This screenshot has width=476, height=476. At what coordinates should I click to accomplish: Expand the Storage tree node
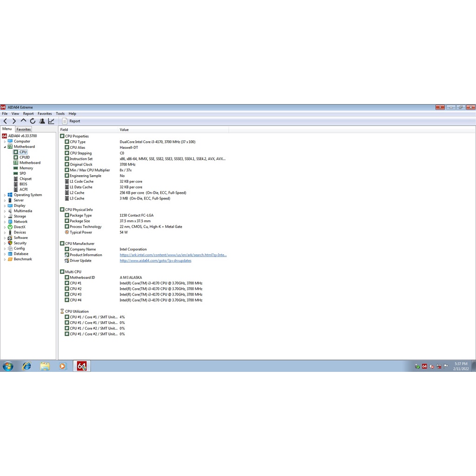5,217
